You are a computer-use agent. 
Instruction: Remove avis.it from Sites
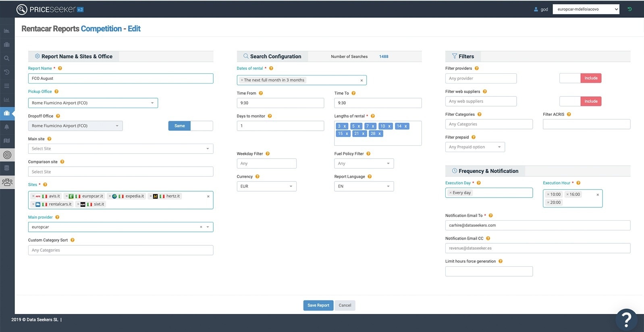click(33, 196)
